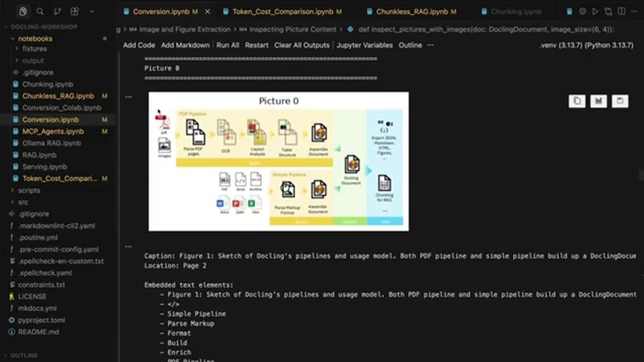
Task: Switch to the Token_Cost_Comparison.ipynb tab
Action: [x=282, y=12]
